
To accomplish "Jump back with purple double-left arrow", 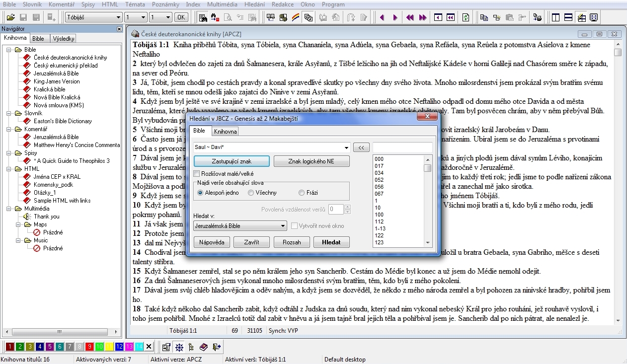I will [x=409, y=17].
